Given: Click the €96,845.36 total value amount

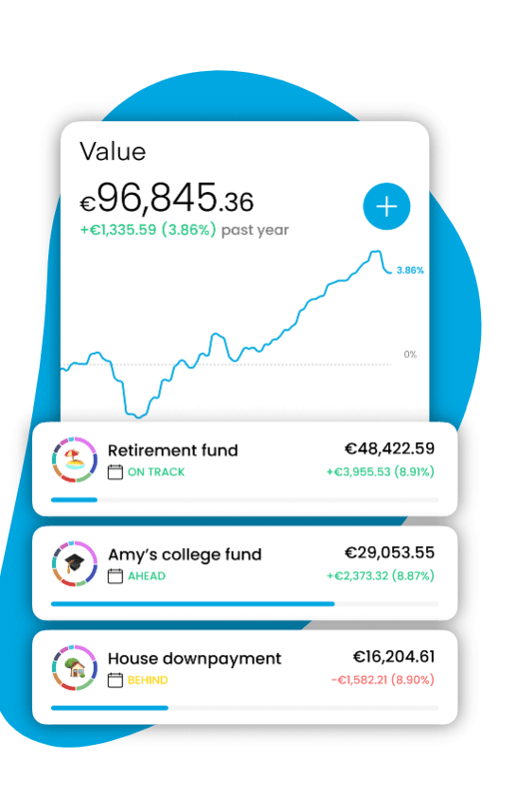Looking at the screenshot, I should coord(167,198).
